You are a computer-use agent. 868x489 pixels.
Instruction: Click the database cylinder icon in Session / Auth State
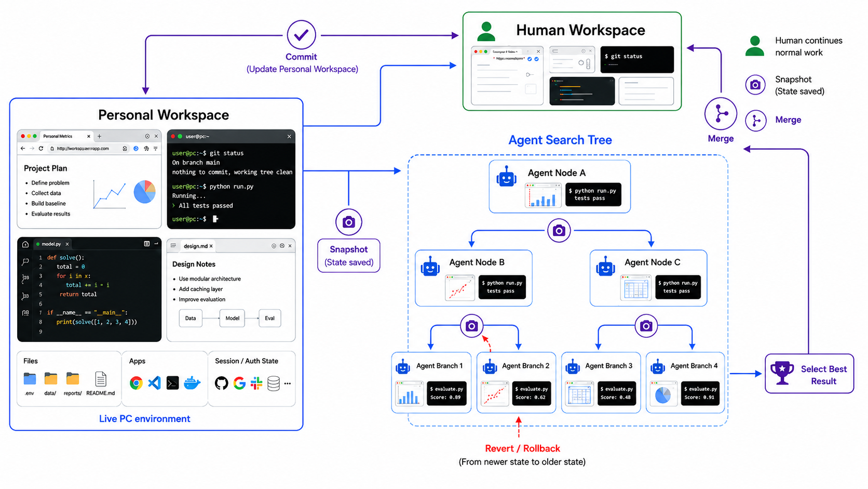click(x=274, y=384)
